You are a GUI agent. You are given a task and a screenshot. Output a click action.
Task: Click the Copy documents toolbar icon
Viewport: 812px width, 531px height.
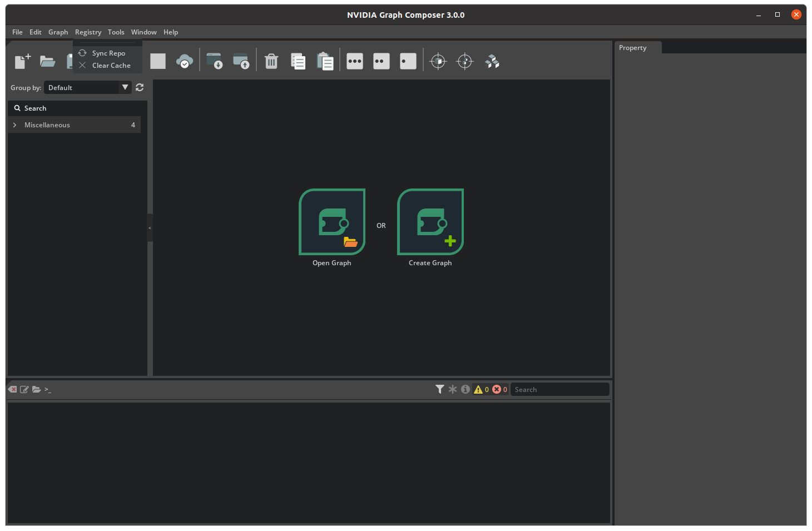pyautogui.click(x=298, y=61)
